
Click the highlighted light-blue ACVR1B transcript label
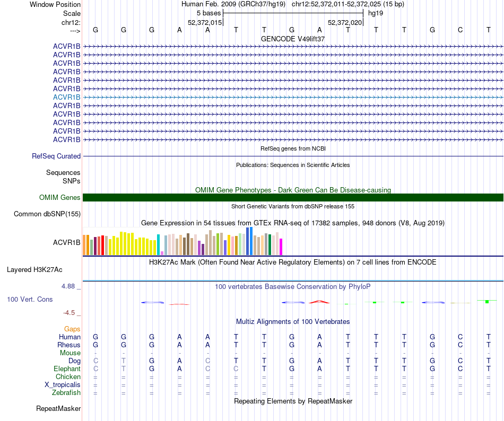(66, 97)
